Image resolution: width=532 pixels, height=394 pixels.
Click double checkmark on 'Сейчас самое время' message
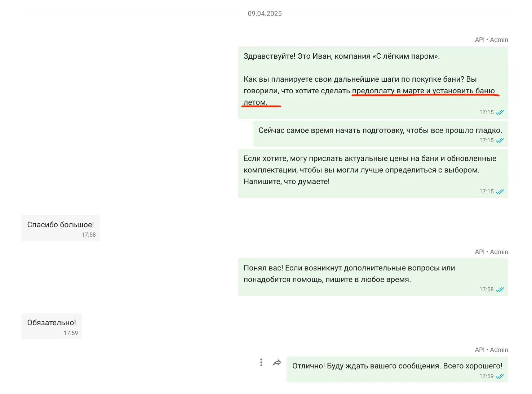500,140
